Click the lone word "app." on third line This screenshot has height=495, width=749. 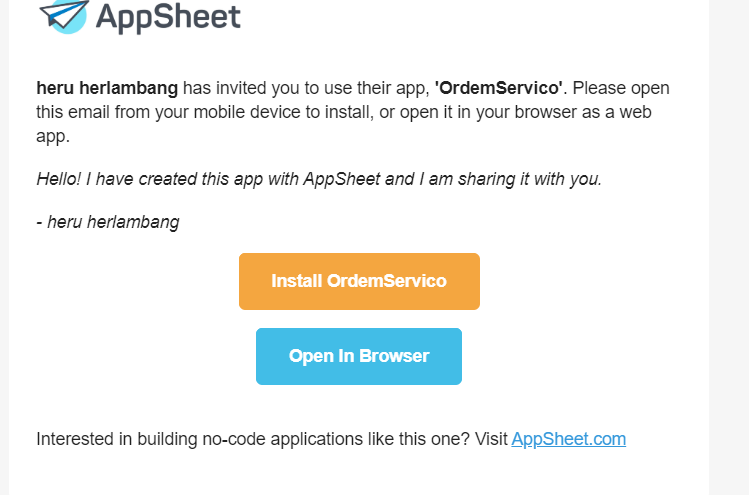point(53,137)
